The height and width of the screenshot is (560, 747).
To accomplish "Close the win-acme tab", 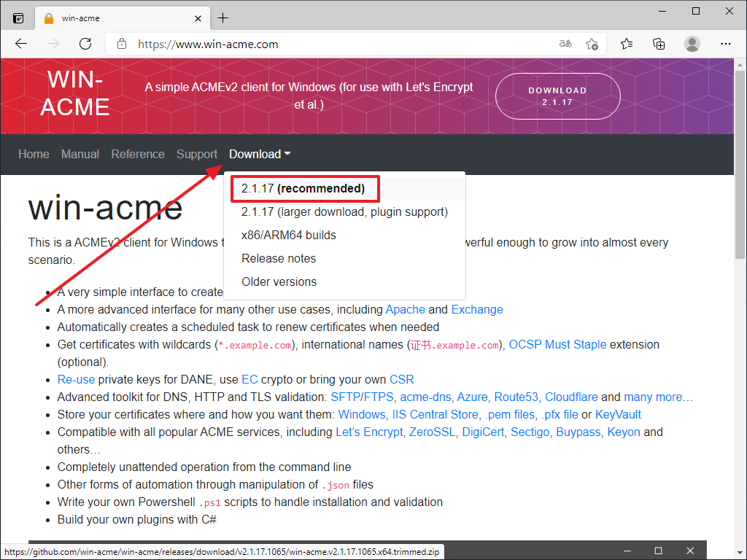I will coord(198,18).
